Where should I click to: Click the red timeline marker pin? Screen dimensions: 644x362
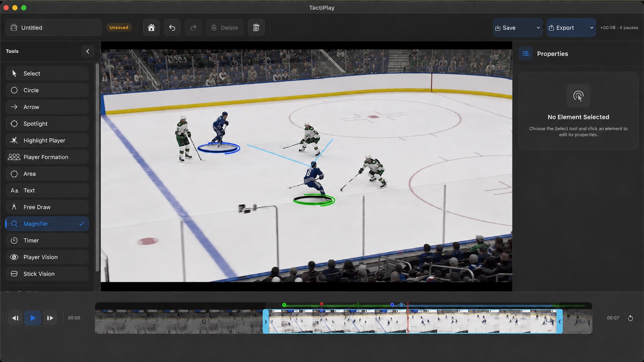click(x=322, y=305)
